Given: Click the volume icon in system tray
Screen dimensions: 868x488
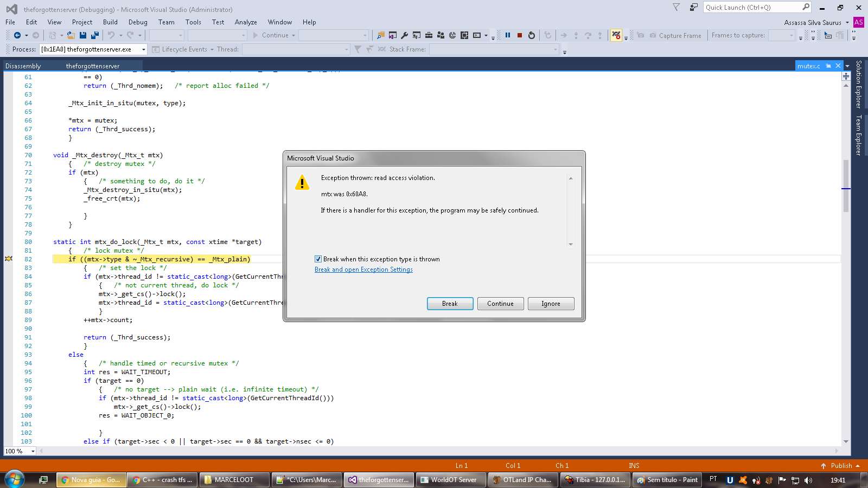Looking at the screenshot, I should point(808,480).
